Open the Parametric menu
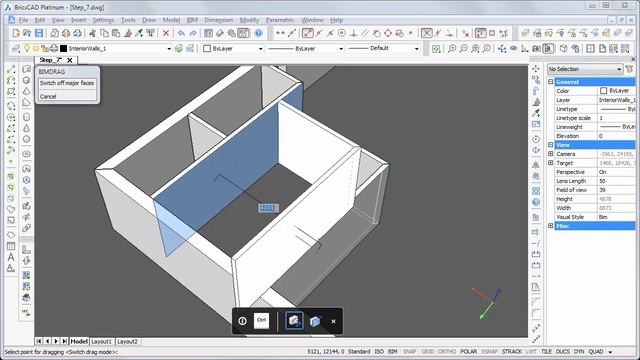 (280, 20)
